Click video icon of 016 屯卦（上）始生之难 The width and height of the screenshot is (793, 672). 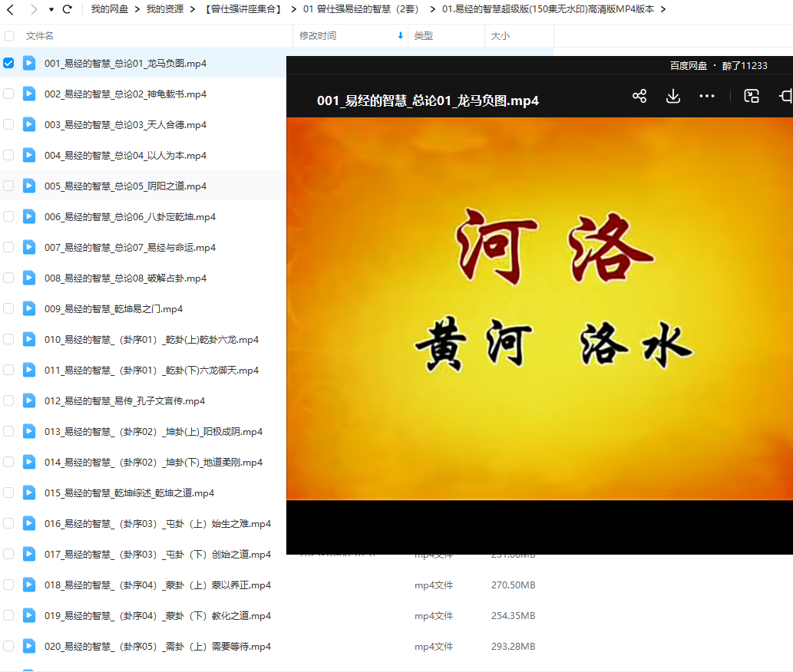click(x=29, y=523)
